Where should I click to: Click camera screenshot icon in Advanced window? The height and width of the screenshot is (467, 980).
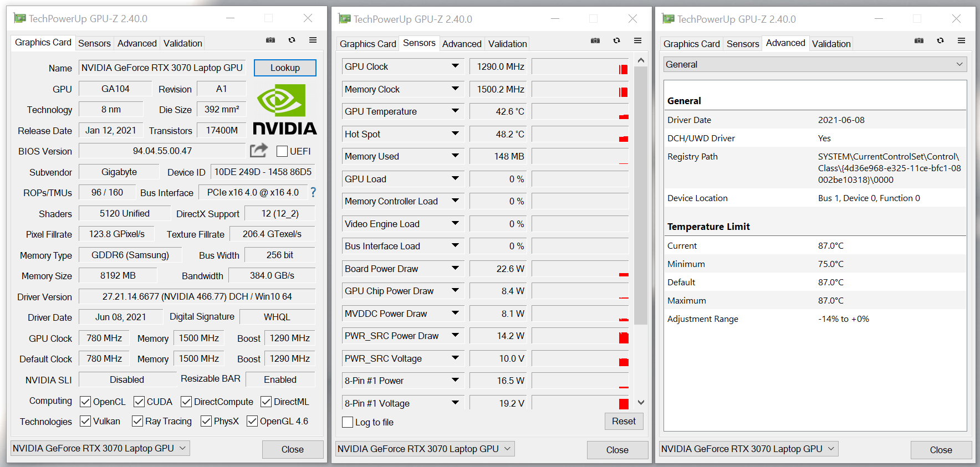pos(919,40)
